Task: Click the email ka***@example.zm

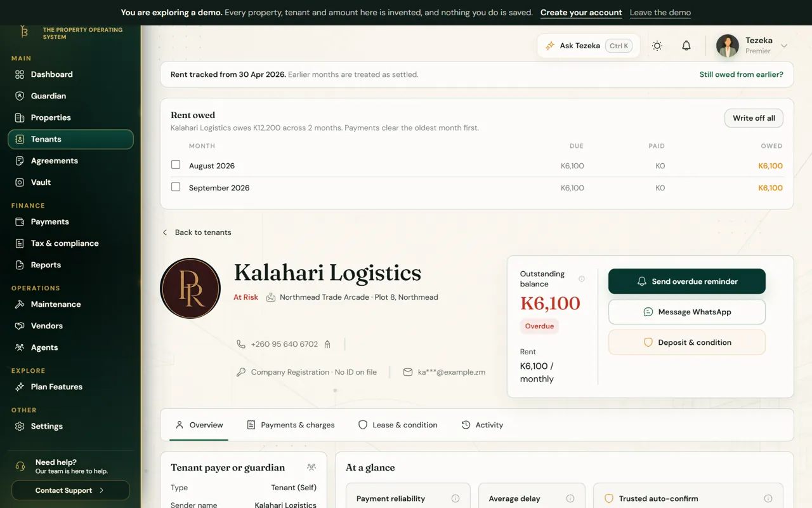Action: pos(452,372)
